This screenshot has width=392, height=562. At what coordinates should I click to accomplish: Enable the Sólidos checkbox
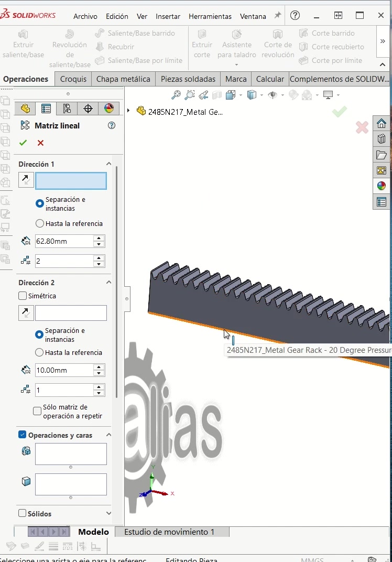pos(22,513)
